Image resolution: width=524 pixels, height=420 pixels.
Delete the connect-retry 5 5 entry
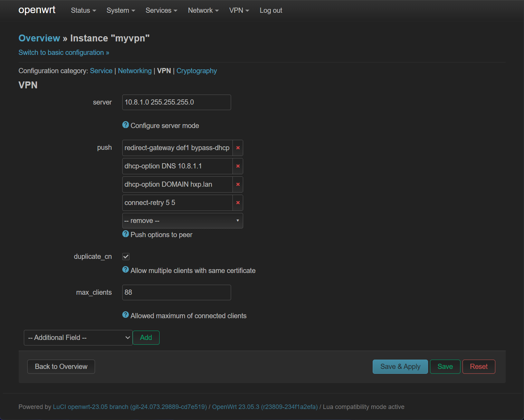click(238, 203)
